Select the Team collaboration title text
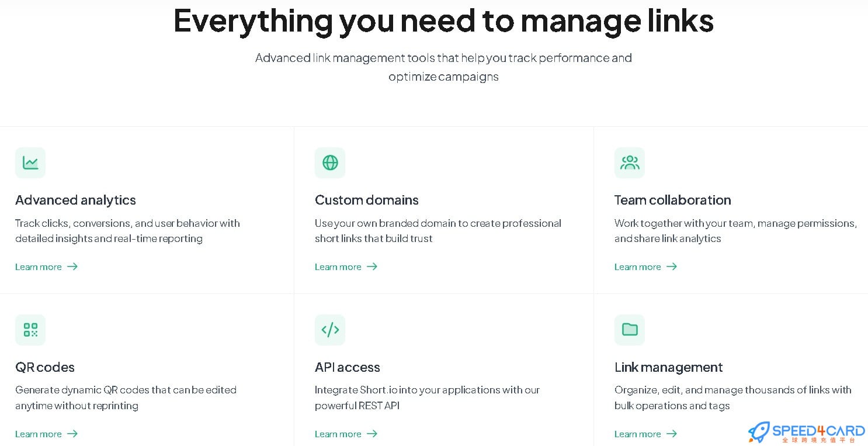 coord(672,200)
